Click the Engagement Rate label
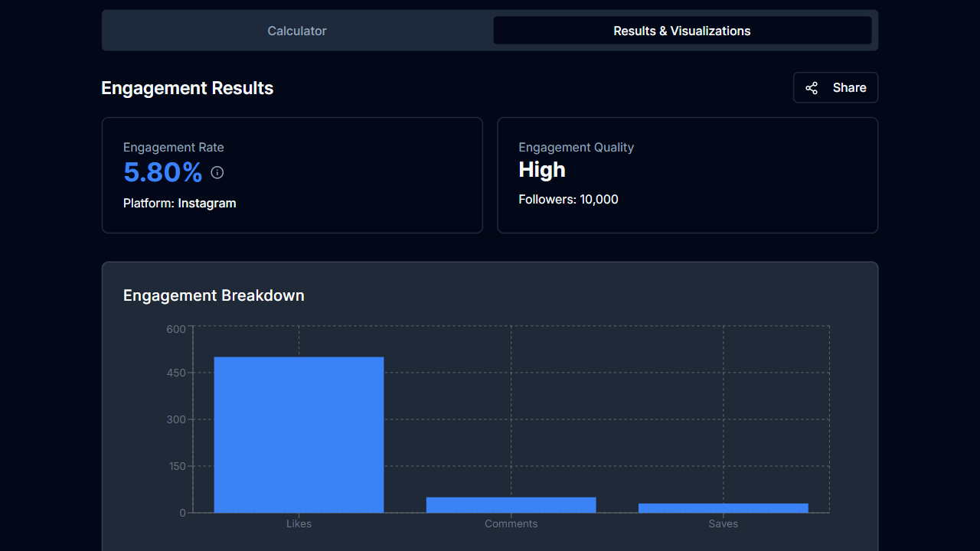 (174, 147)
